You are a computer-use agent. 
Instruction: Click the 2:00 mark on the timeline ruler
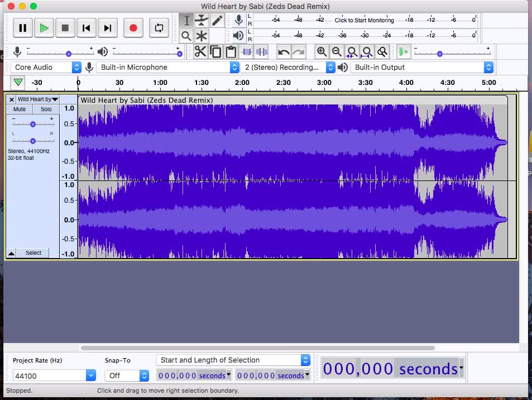coord(242,83)
